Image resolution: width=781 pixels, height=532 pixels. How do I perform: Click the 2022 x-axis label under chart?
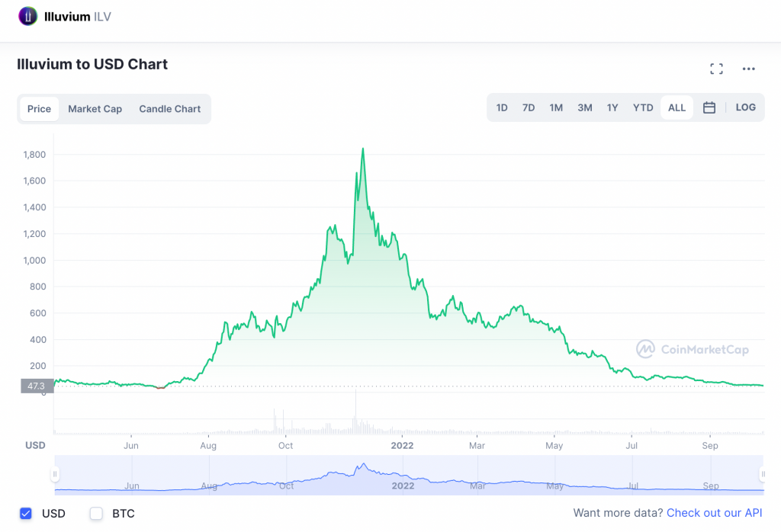point(402,445)
